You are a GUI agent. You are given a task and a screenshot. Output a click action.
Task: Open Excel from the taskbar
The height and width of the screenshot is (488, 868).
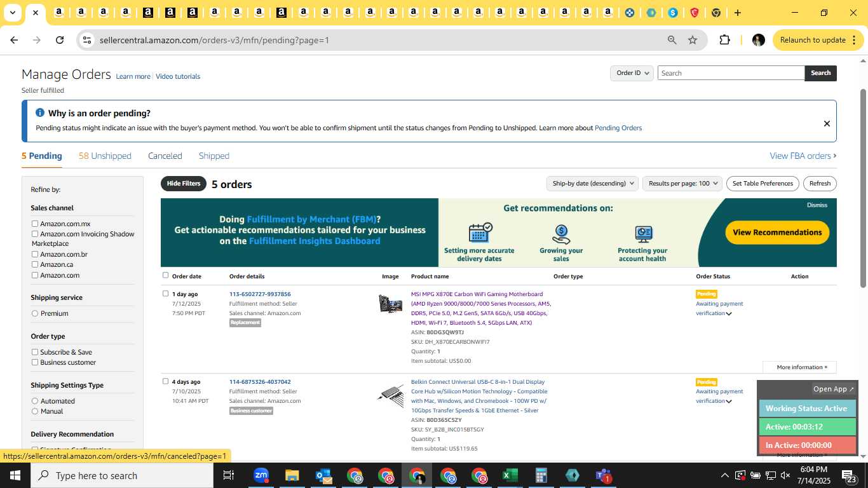click(510, 475)
